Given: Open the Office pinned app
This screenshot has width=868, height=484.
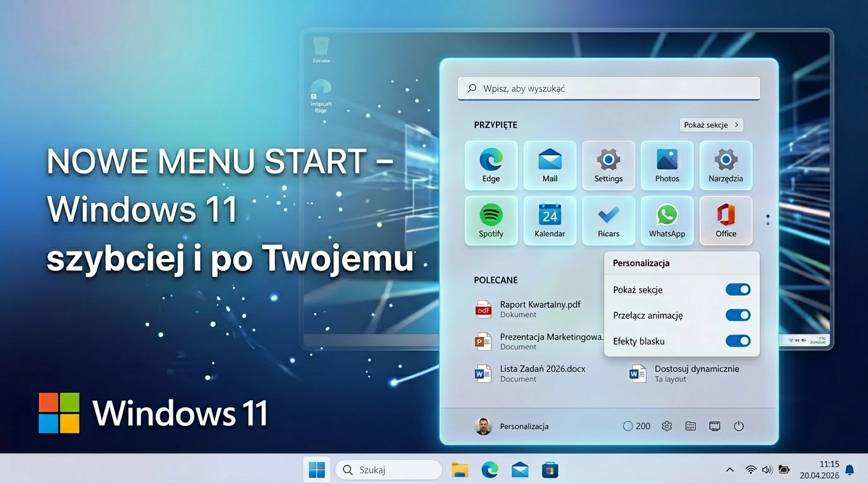Looking at the screenshot, I should click(x=725, y=220).
